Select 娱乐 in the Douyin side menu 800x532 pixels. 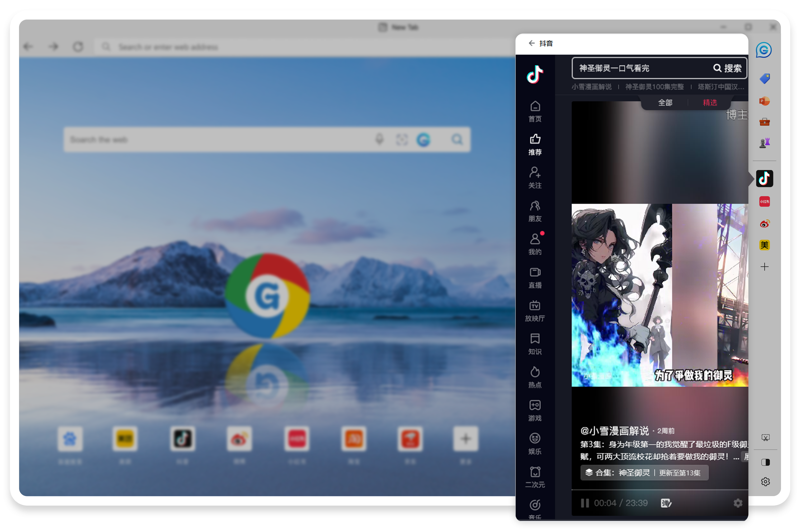535,444
